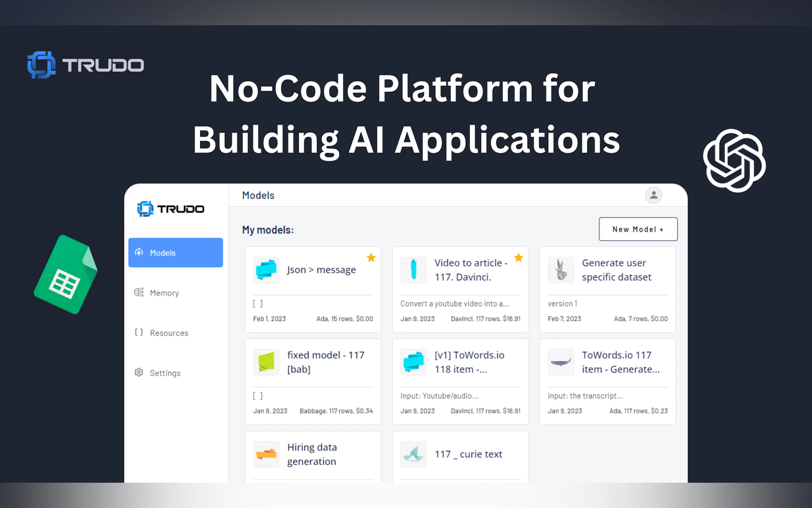Click the user profile avatar icon
This screenshot has height=508, width=812.
tap(653, 195)
